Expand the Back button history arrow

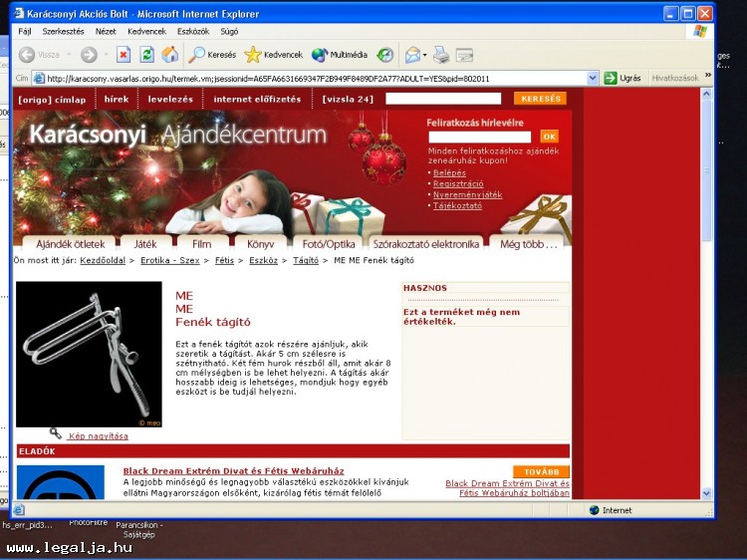[x=69, y=55]
